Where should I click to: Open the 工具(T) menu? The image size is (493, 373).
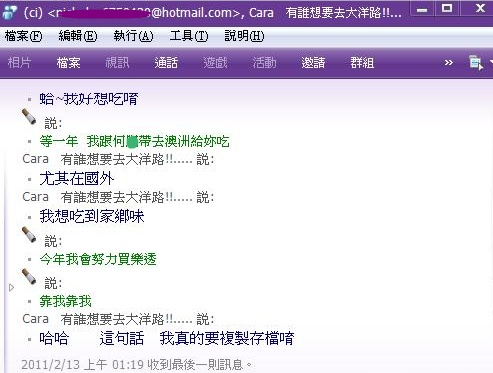(x=189, y=36)
